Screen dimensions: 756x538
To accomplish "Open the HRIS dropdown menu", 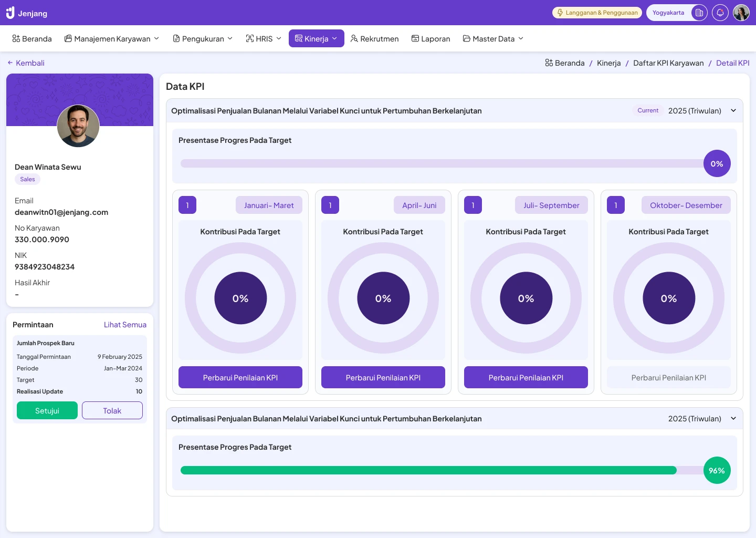I will (x=264, y=39).
